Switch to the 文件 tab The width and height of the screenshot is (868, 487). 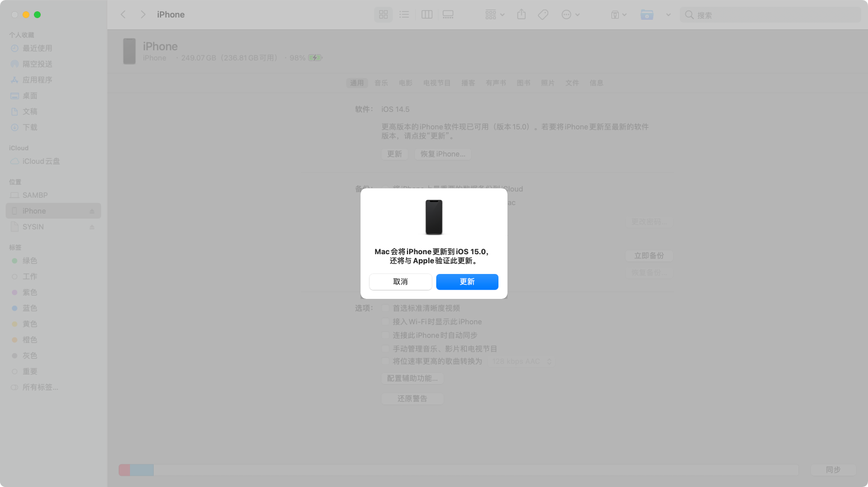click(x=572, y=83)
